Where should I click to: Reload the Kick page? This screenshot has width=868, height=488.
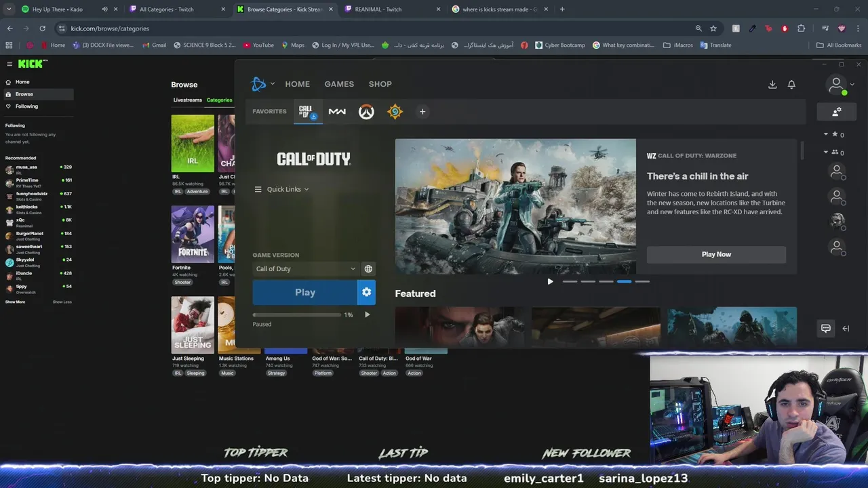[42, 28]
